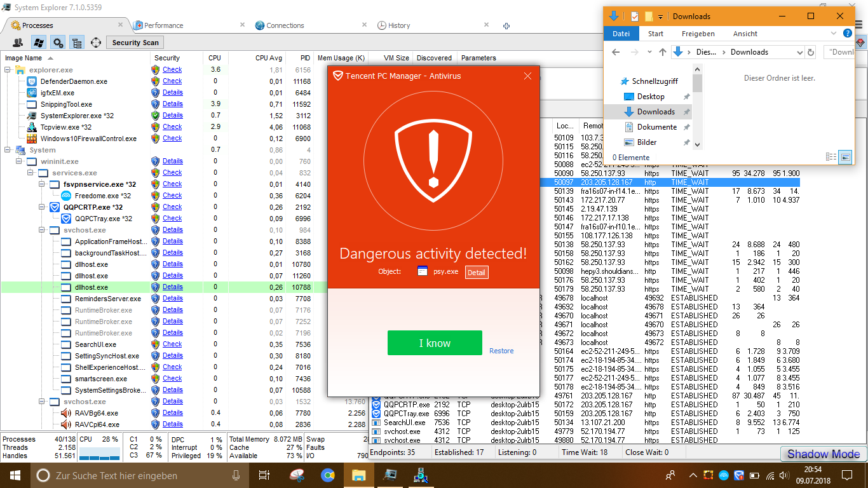Switch to the History tab
Image resolution: width=868 pixels, height=488 pixels.
394,25
